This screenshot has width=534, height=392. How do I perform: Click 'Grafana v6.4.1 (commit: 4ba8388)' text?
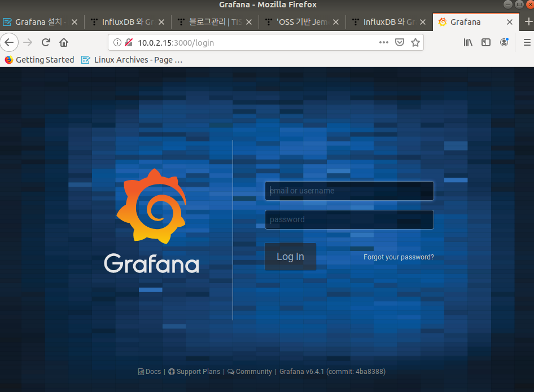(x=332, y=372)
